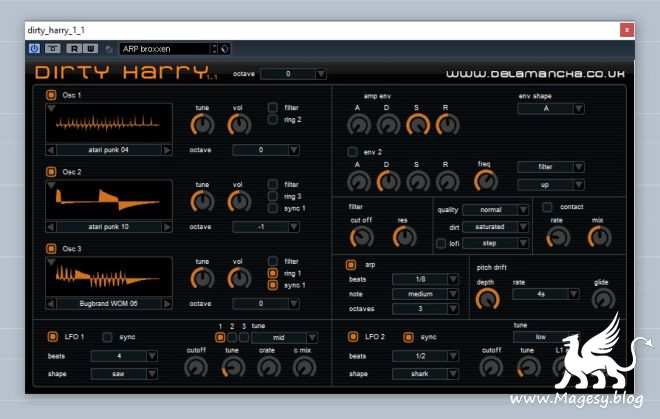Viewport: 660px width, 419px height.
Task: Click the Osc 1 tune knob
Action: click(x=202, y=125)
